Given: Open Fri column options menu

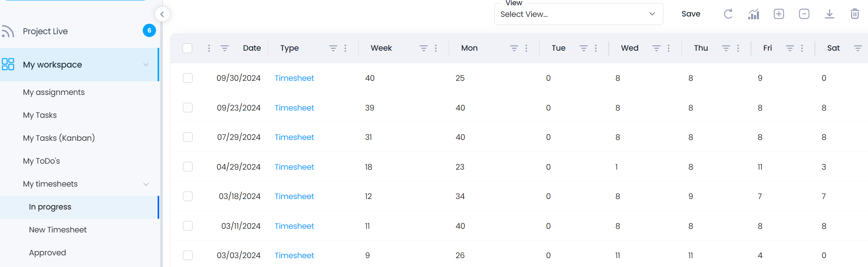Looking at the screenshot, I should pos(802,48).
